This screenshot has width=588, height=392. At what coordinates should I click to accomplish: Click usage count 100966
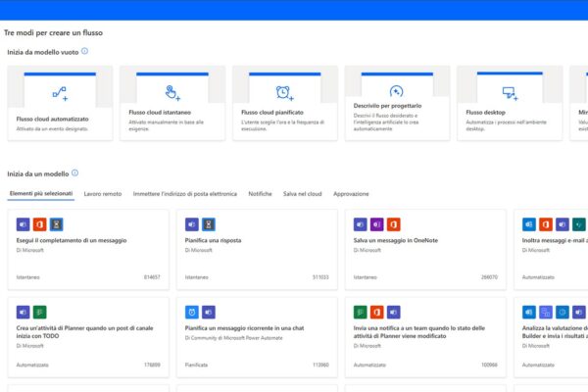tap(489, 365)
